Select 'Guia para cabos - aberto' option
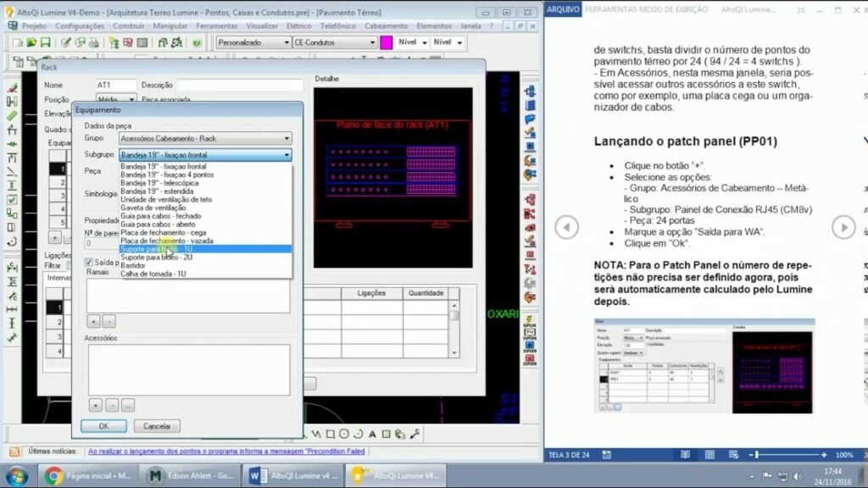This screenshot has height=488, width=868. (x=205, y=224)
